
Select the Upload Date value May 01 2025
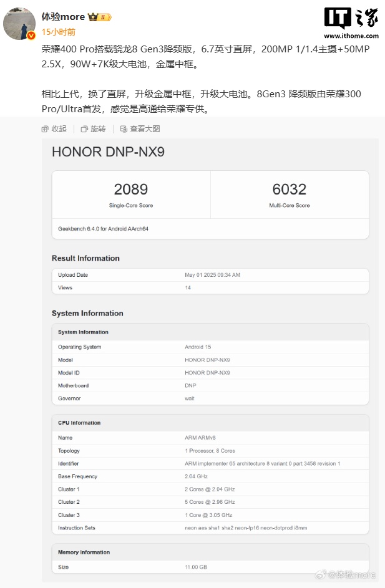pos(212,275)
